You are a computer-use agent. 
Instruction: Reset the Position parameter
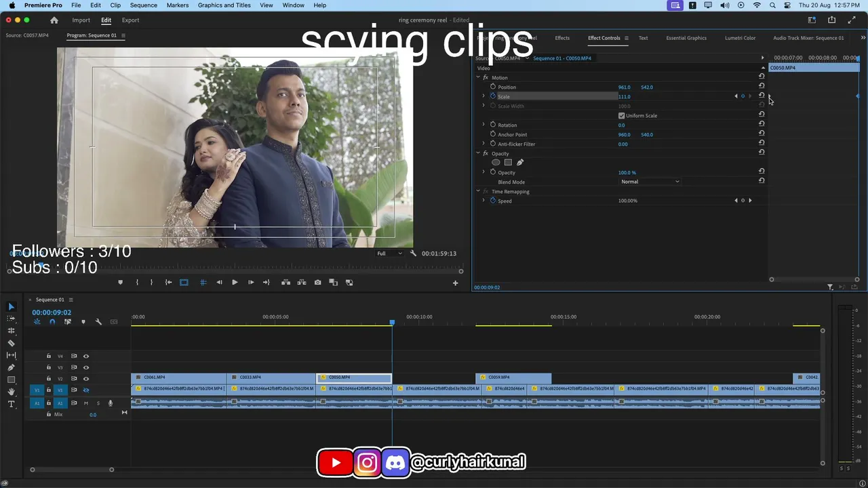point(762,86)
